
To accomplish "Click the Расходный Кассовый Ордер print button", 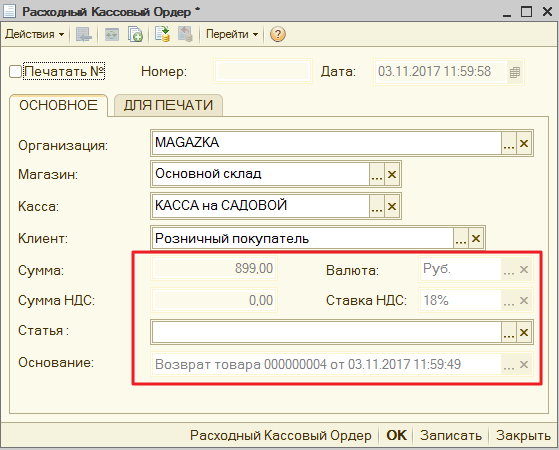I will point(281,435).
